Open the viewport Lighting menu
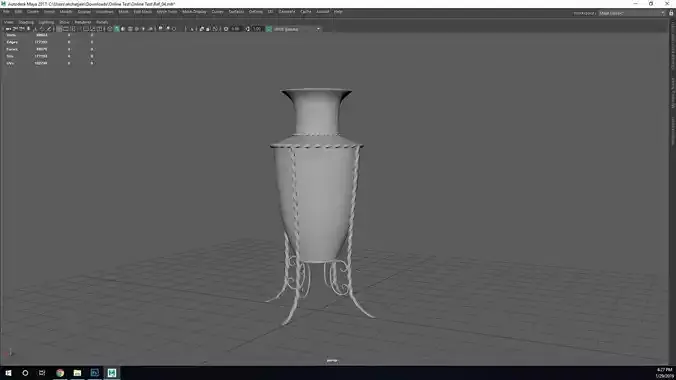The width and height of the screenshot is (676, 380). [46, 22]
